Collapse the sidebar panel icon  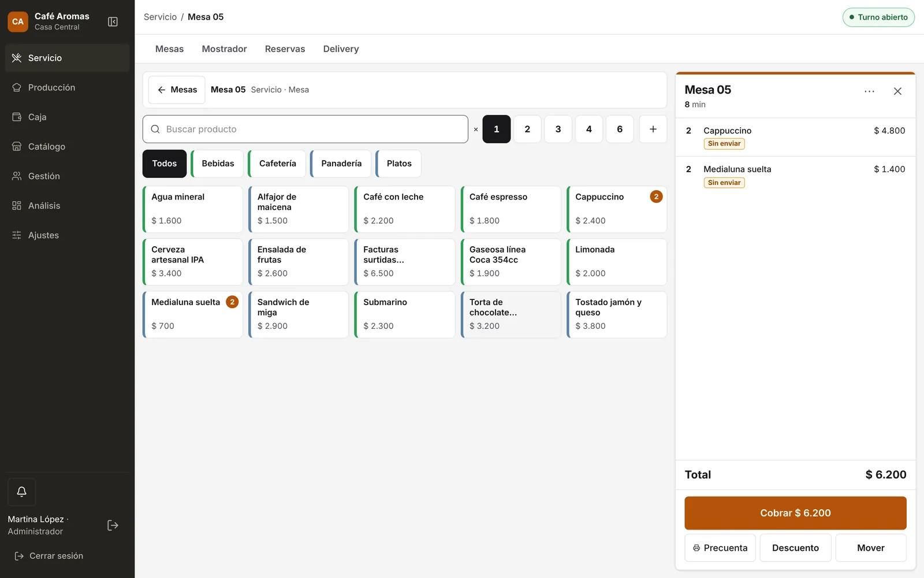[x=113, y=21]
